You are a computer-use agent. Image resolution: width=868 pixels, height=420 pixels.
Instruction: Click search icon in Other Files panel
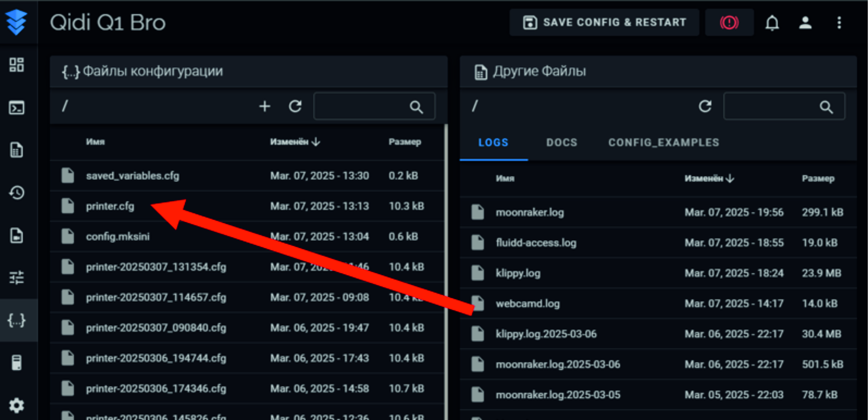point(826,107)
